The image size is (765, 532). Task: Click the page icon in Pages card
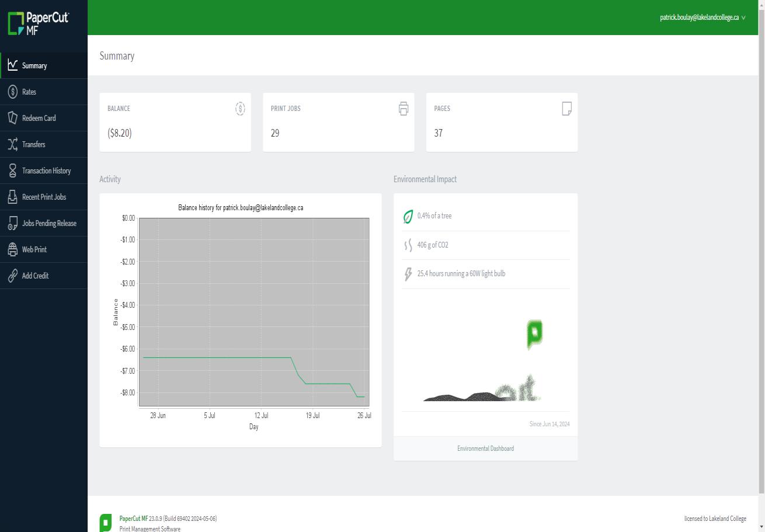coord(566,108)
